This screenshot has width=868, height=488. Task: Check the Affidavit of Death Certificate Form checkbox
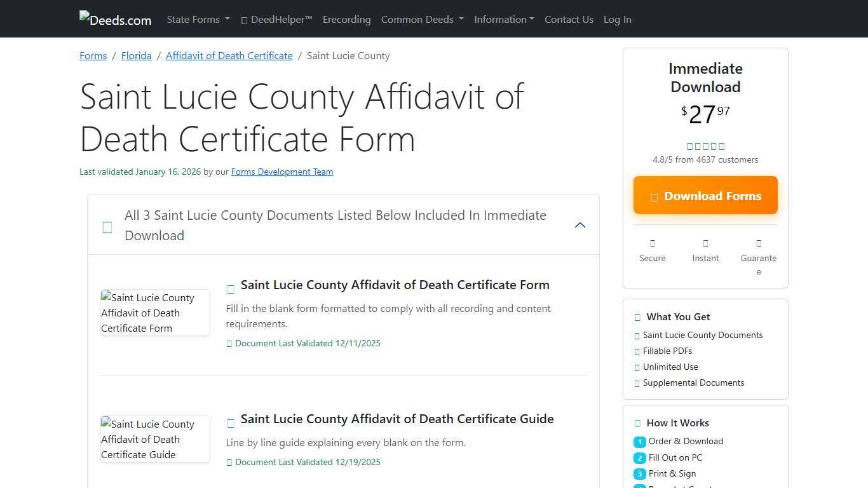pyautogui.click(x=231, y=288)
